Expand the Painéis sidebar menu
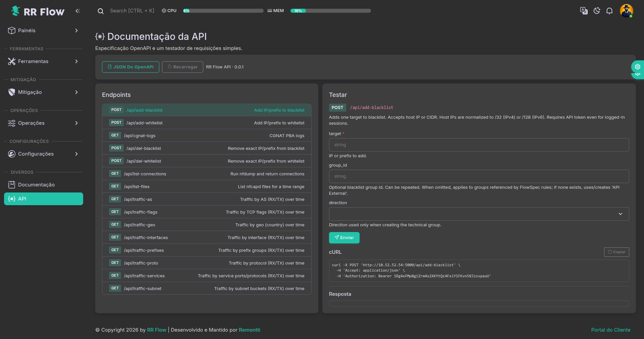 point(44,31)
